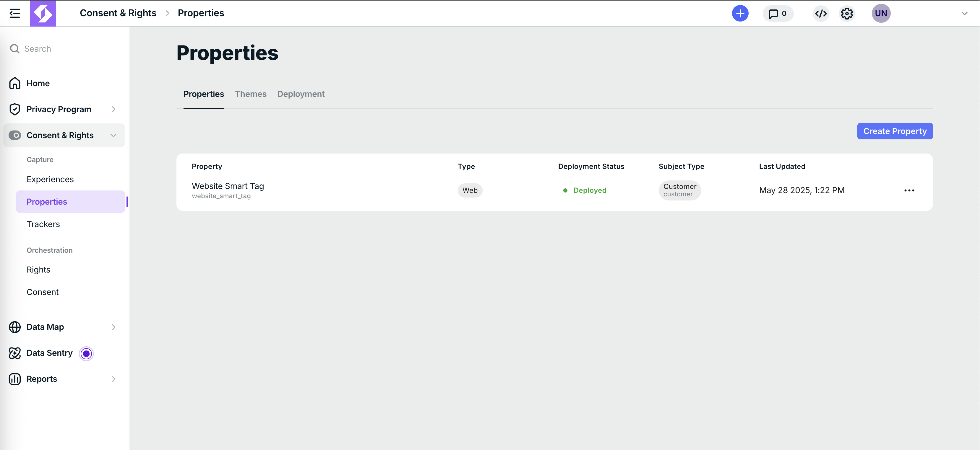This screenshot has height=450, width=980.
Task: Switch to the Deployment tab
Action: 301,94
